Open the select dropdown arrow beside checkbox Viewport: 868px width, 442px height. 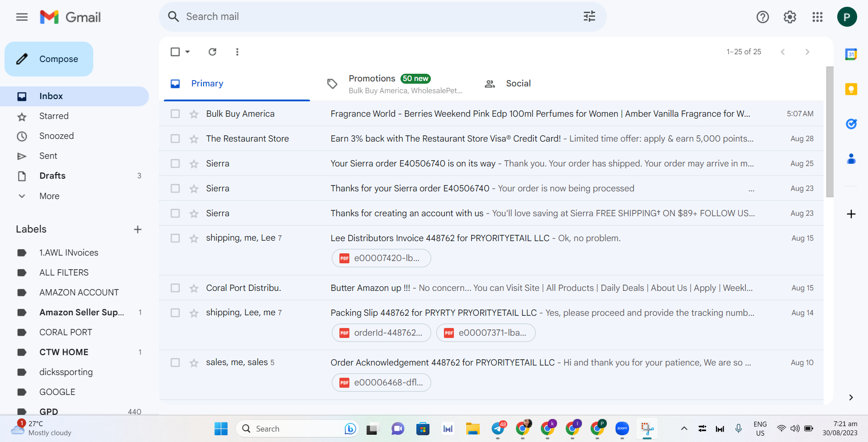(x=187, y=52)
